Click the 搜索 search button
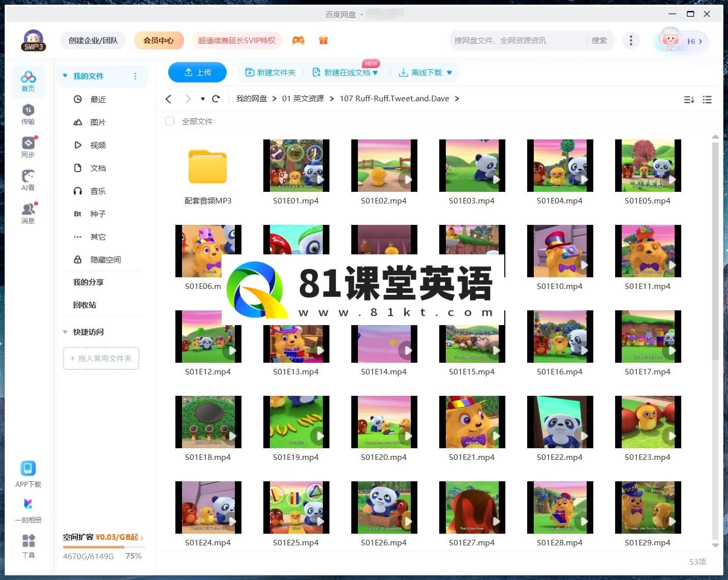The image size is (728, 580). pyautogui.click(x=599, y=41)
